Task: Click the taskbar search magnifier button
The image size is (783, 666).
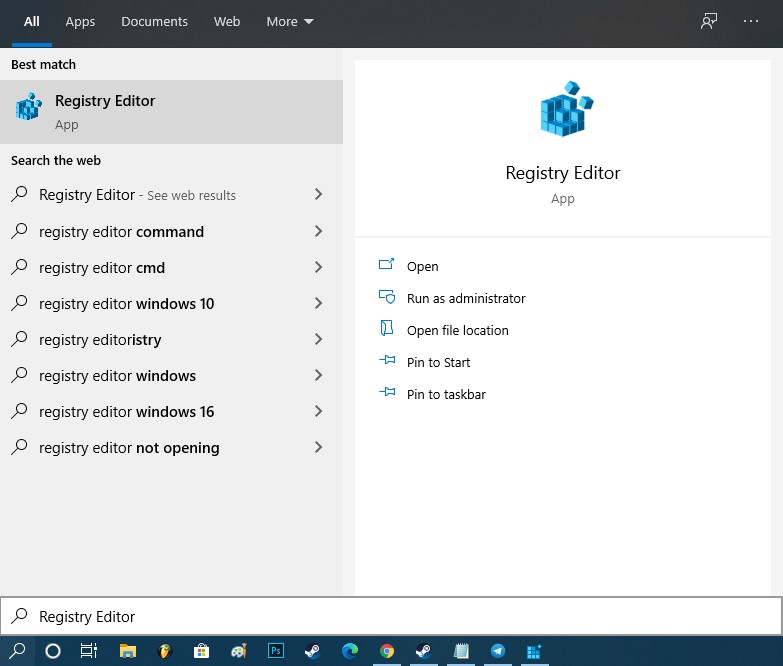Action: pos(17,651)
